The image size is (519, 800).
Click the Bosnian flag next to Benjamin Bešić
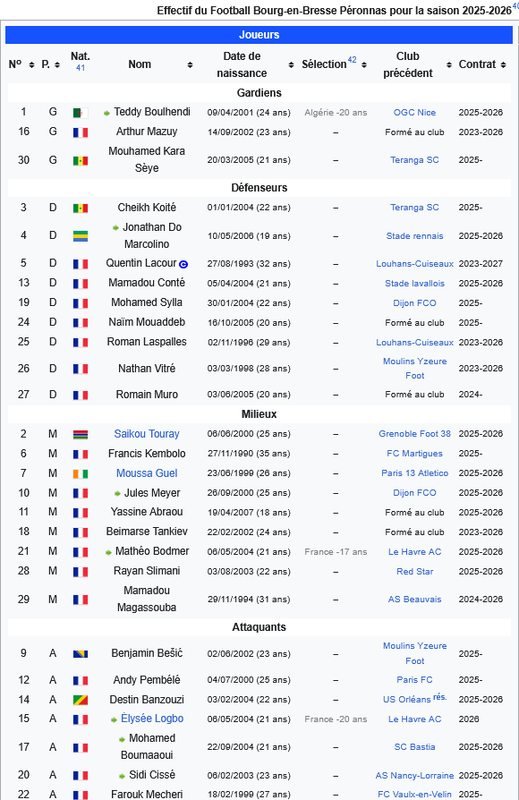click(x=80, y=654)
